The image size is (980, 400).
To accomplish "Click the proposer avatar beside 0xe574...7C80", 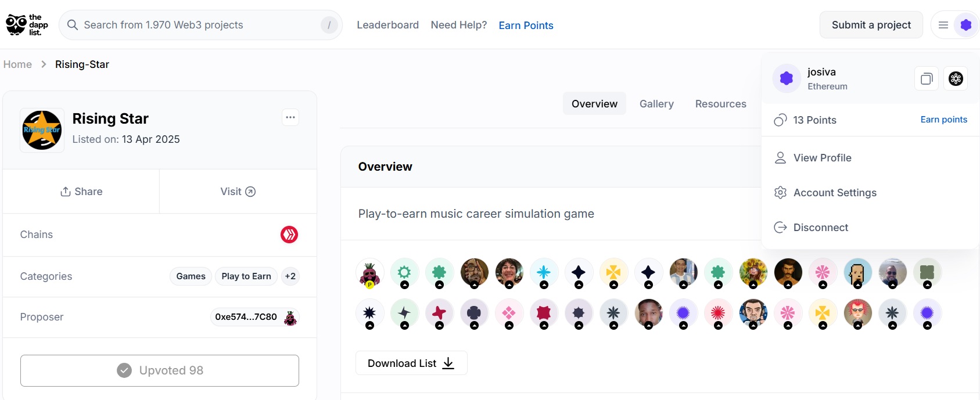I will [290, 317].
